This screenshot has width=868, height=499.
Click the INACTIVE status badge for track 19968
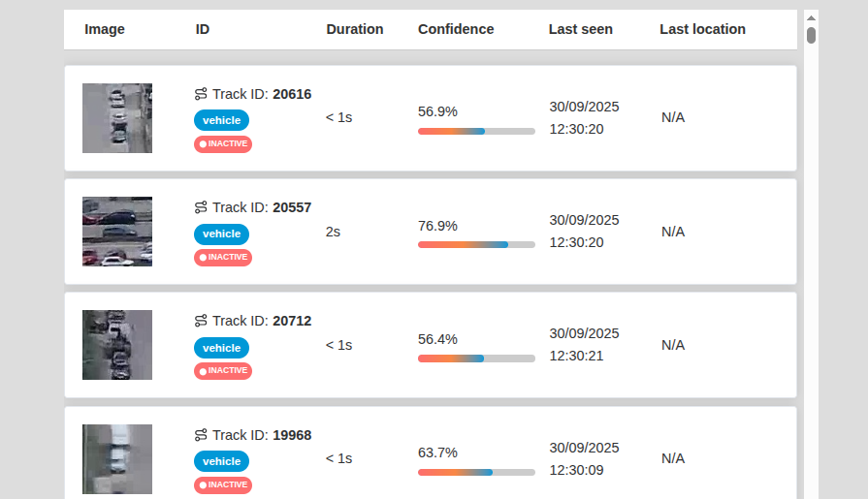click(x=223, y=484)
